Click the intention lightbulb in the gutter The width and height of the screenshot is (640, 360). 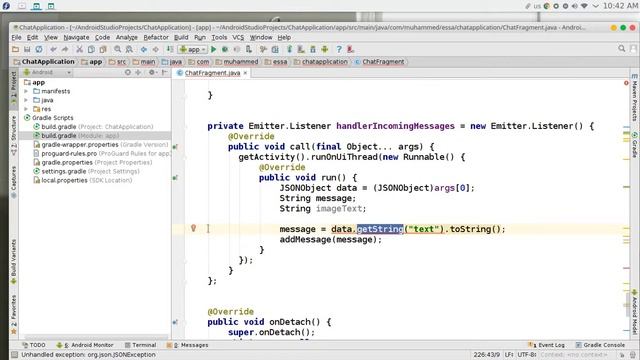pyautogui.click(x=193, y=228)
